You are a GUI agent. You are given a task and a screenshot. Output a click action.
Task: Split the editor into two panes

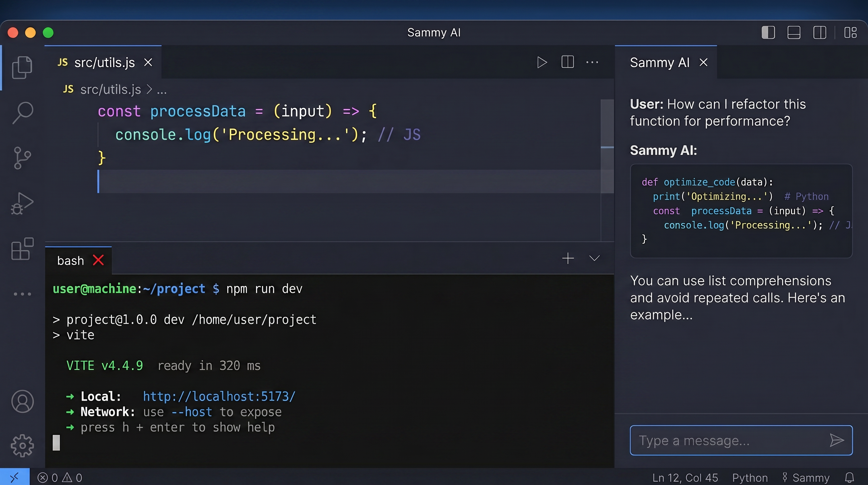coord(567,62)
